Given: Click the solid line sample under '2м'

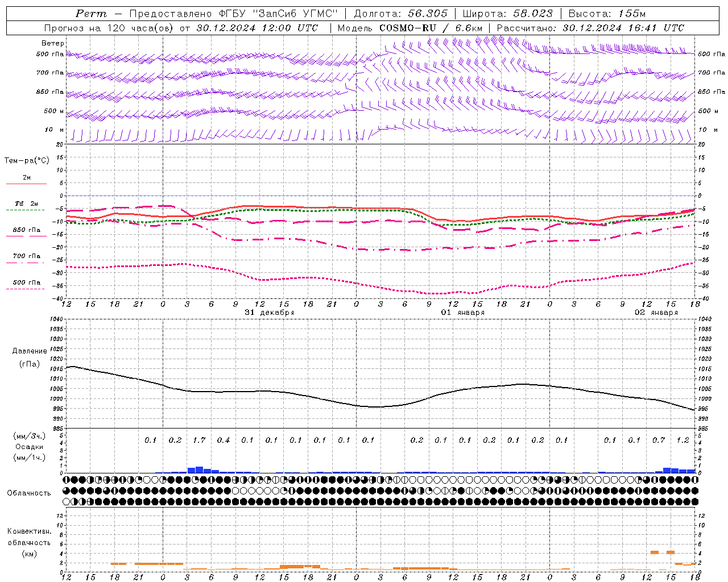Looking at the screenshot, I should pos(26,184).
